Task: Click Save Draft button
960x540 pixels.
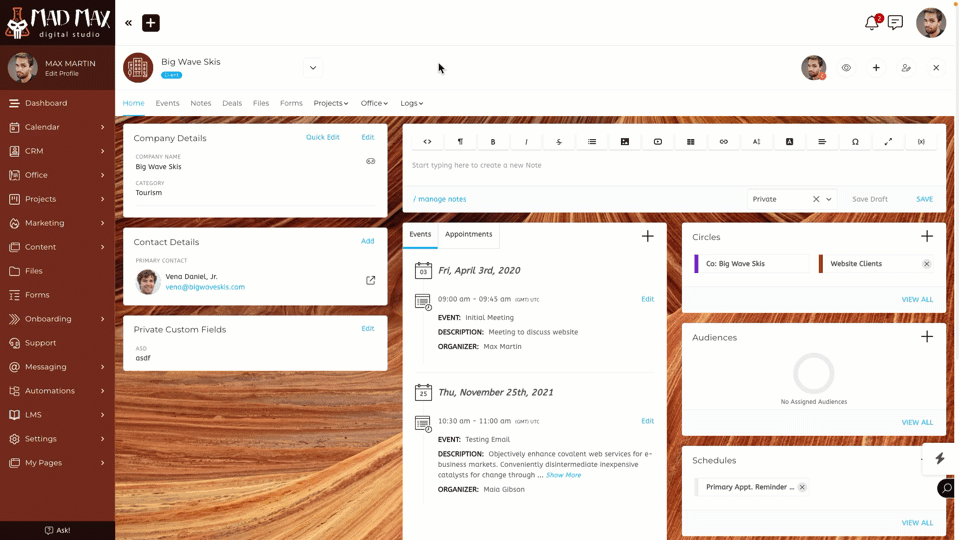Action: pos(869,199)
